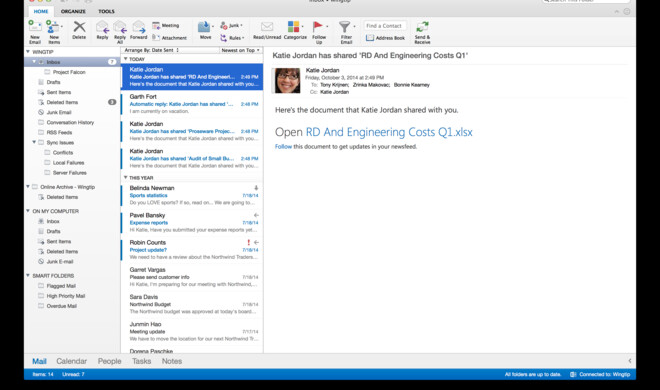Collapse the SMART FOLDERS section
This screenshot has height=390, width=660.
(x=28, y=276)
